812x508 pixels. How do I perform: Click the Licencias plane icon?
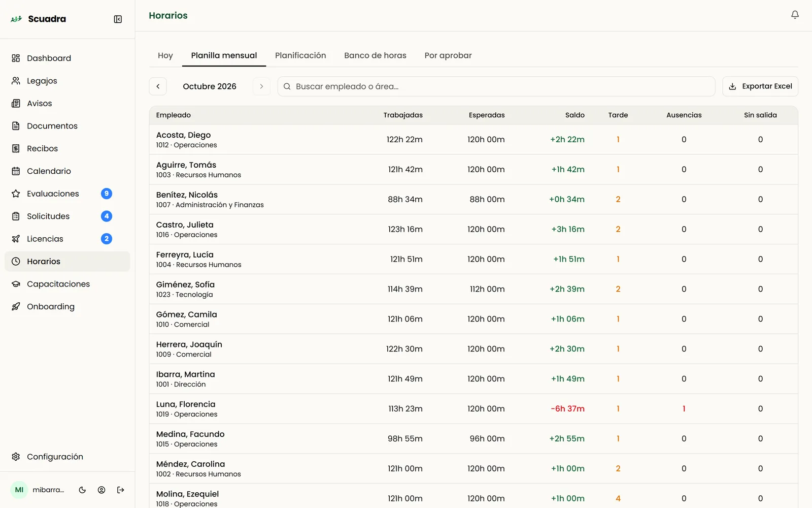point(16,239)
